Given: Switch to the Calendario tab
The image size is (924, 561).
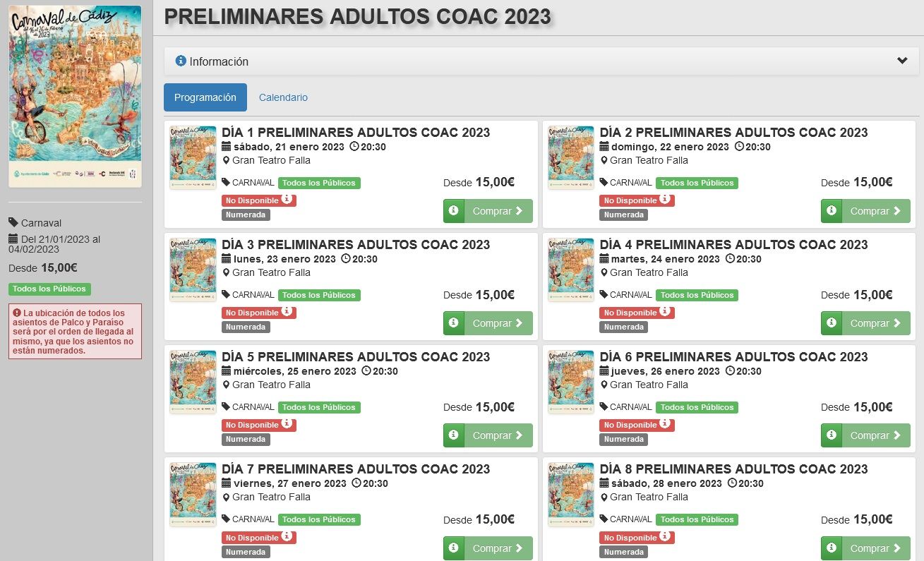Looking at the screenshot, I should pos(283,97).
